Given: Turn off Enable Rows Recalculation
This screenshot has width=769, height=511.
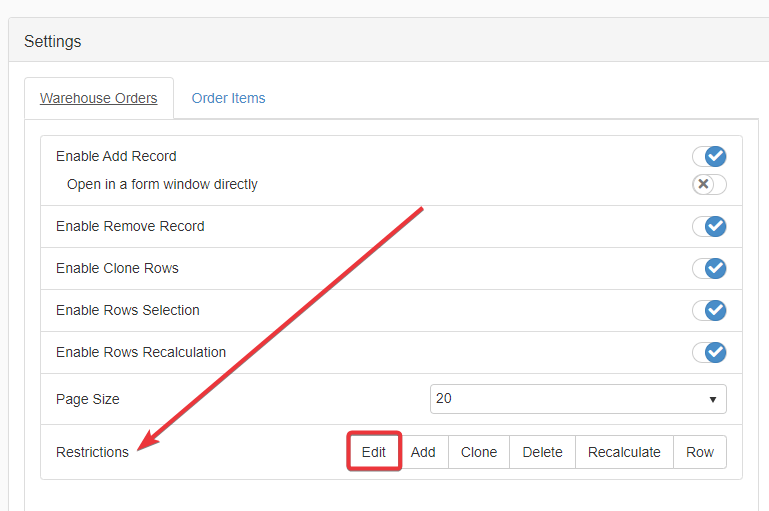Looking at the screenshot, I should [709, 352].
